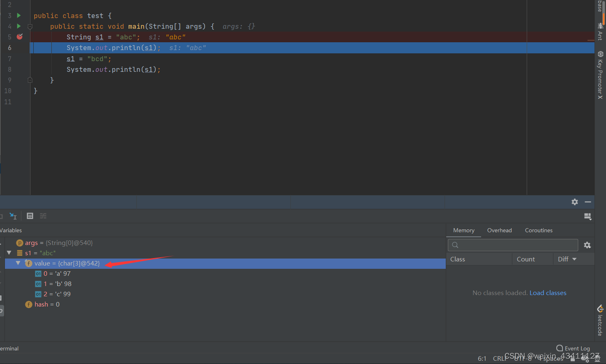
Task: Select the s1 = "abc" variable row
Action: click(x=225, y=253)
